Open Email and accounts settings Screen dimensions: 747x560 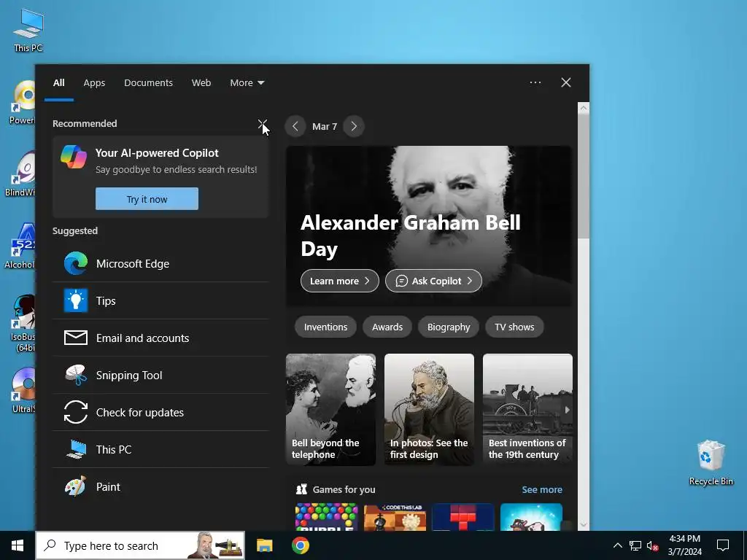pos(161,338)
